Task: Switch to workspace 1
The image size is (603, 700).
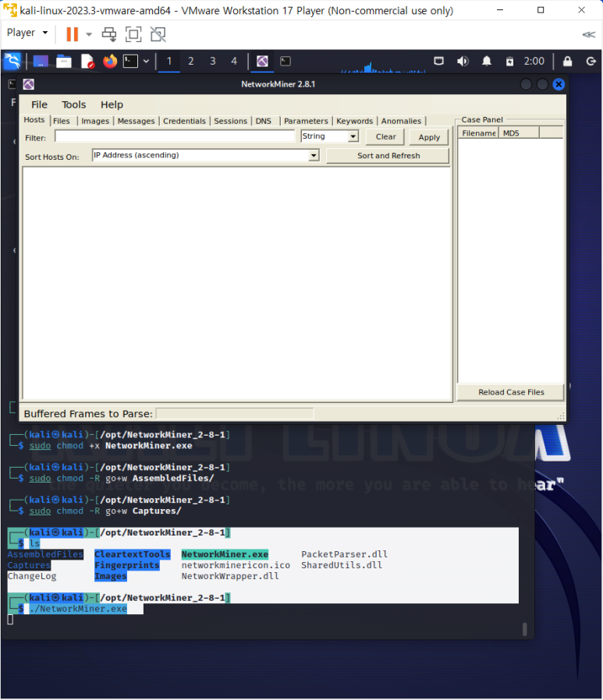Action: click(x=169, y=61)
